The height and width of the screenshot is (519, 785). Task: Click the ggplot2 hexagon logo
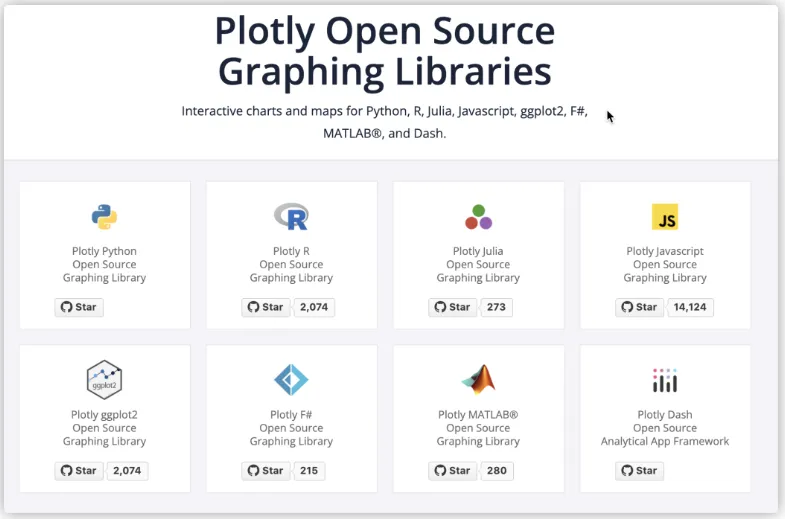pos(104,380)
